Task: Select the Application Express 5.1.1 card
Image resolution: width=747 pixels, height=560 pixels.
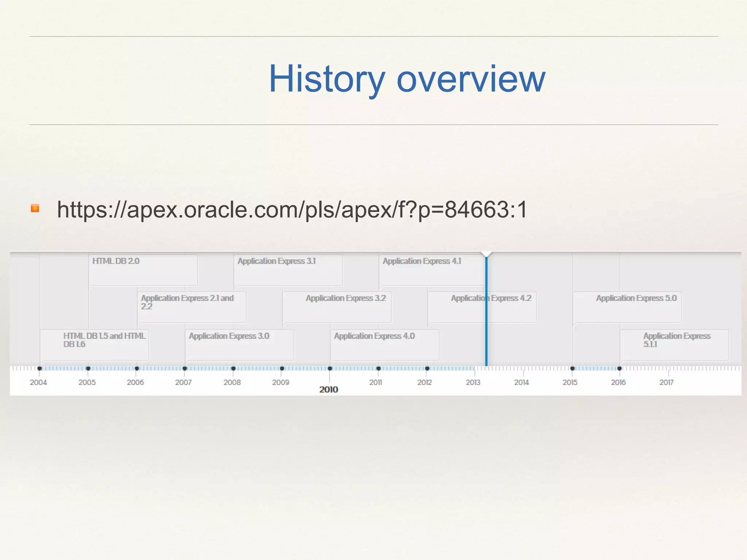Action: click(674, 345)
